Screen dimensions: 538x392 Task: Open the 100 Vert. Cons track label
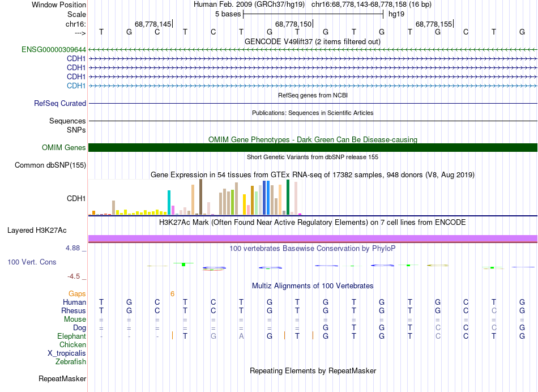(32, 262)
